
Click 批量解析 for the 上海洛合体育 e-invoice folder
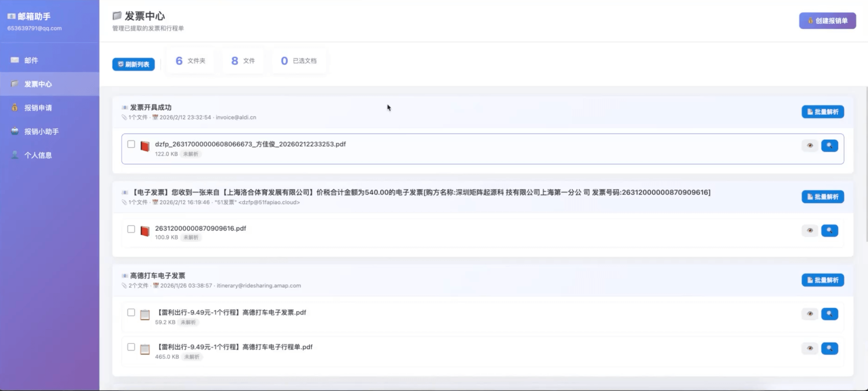point(823,197)
